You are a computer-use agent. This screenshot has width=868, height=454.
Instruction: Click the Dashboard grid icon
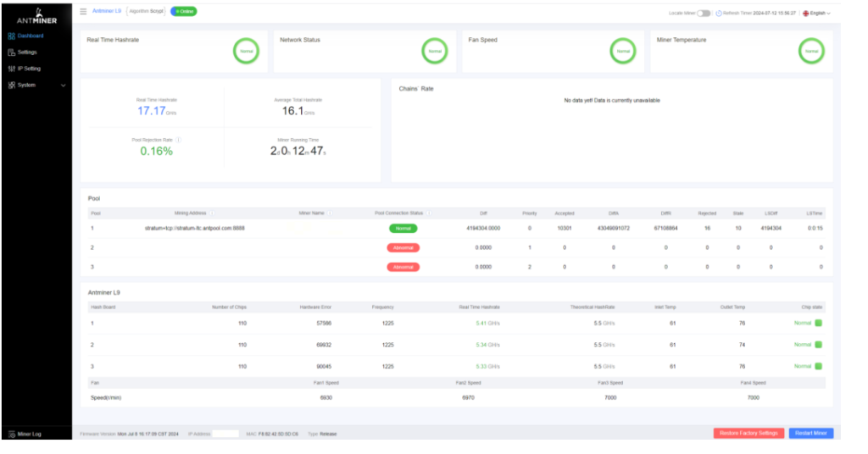click(x=12, y=36)
